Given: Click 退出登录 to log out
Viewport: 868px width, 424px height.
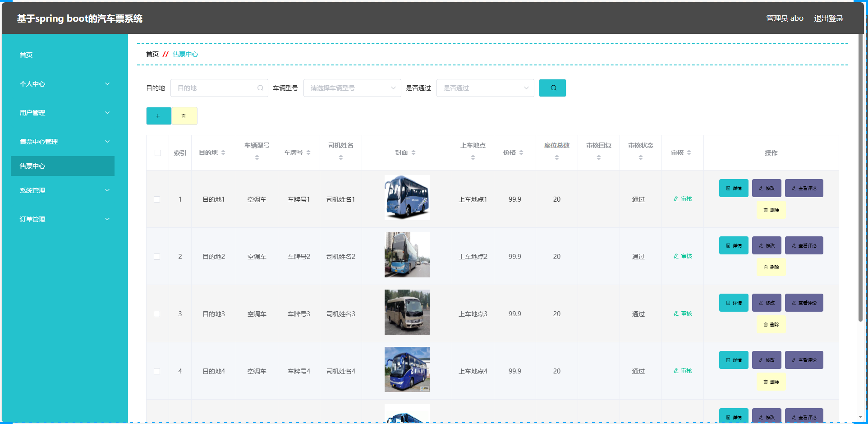Looking at the screenshot, I should 828,18.
